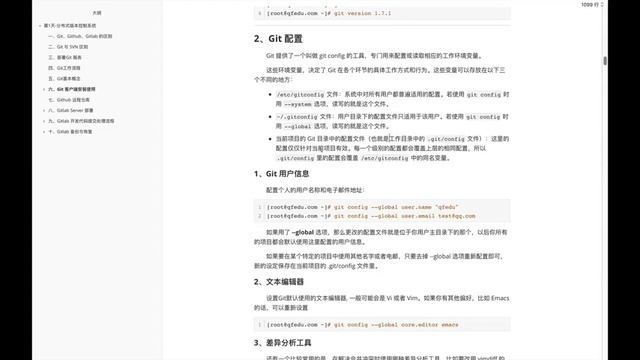Click the bold "--global" word in paragraph
The width and height of the screenshot is (640, 360).
(303, 232)
